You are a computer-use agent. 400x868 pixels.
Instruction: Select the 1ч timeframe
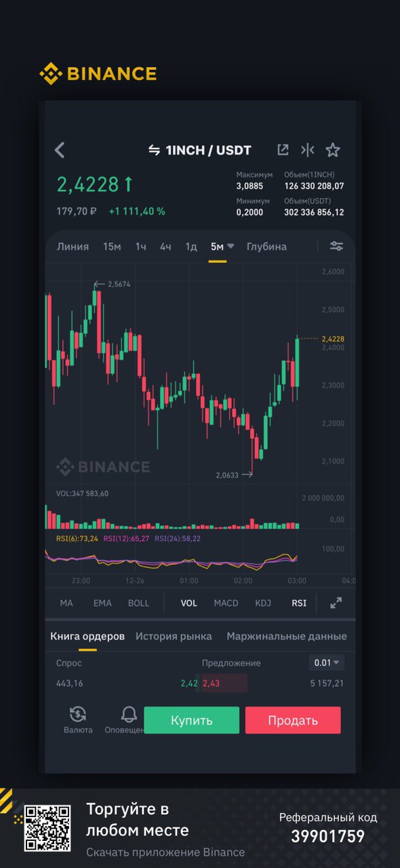140,246
